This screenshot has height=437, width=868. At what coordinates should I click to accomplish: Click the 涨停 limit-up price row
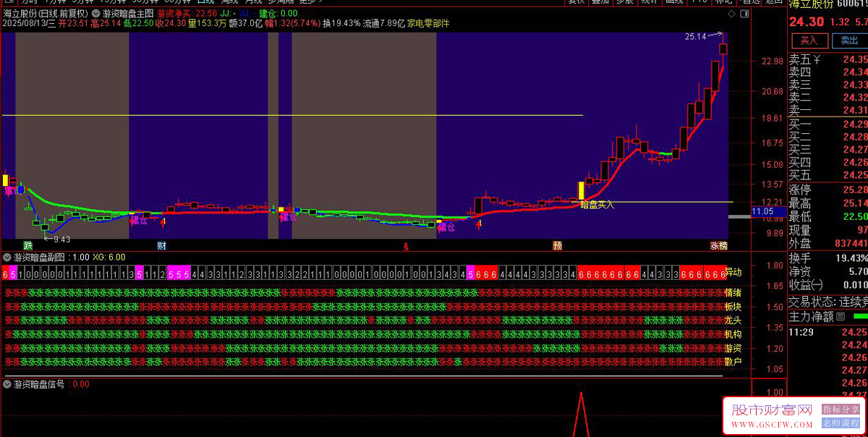(827, 190)
